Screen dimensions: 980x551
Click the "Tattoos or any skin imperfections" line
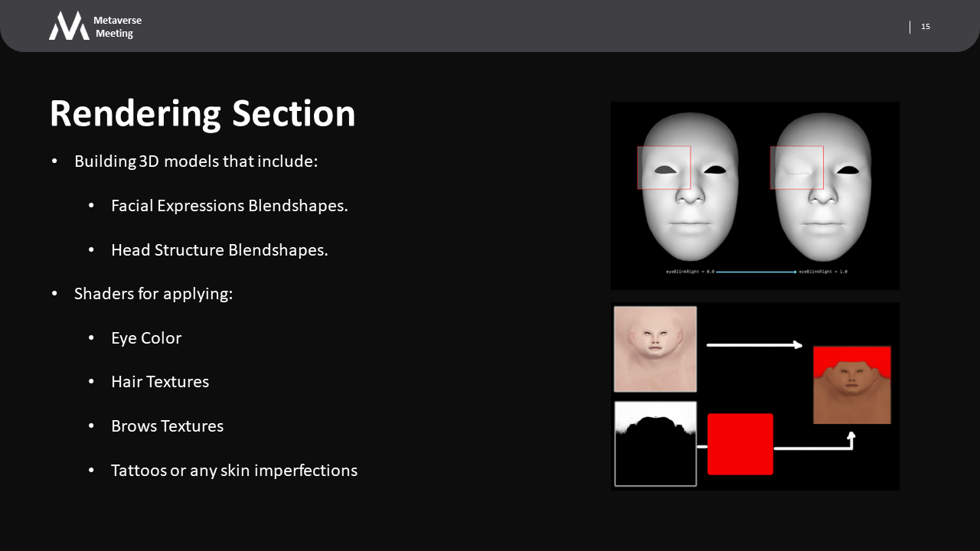tap(234, 471)
